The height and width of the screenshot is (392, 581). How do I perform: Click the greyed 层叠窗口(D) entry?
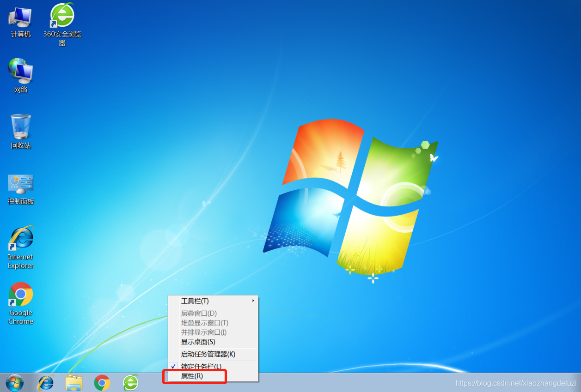213,314
